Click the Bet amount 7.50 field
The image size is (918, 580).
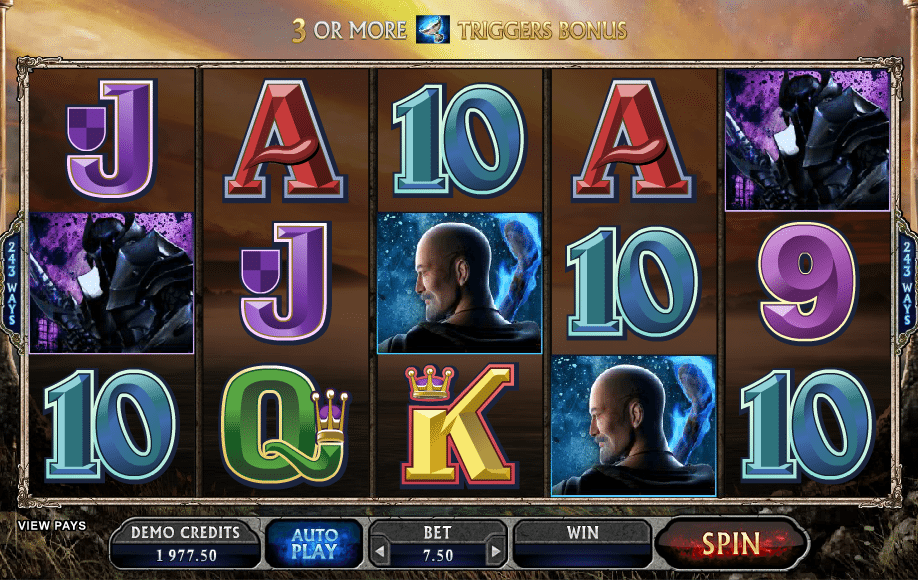click(x=438, y=555)
